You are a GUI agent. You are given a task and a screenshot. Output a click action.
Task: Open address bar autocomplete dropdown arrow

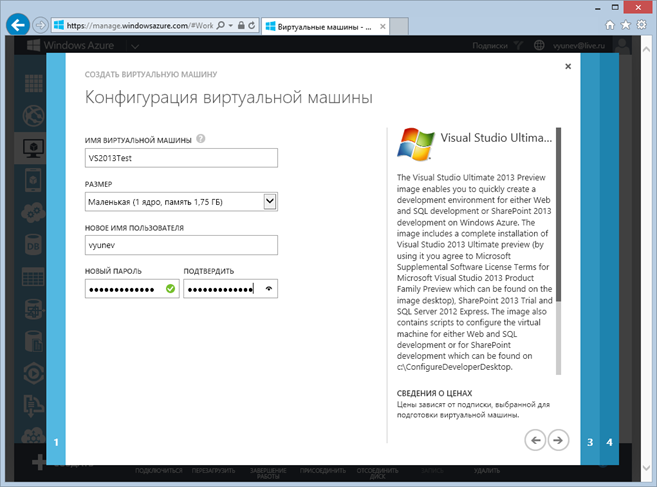(x=230, y=26)
